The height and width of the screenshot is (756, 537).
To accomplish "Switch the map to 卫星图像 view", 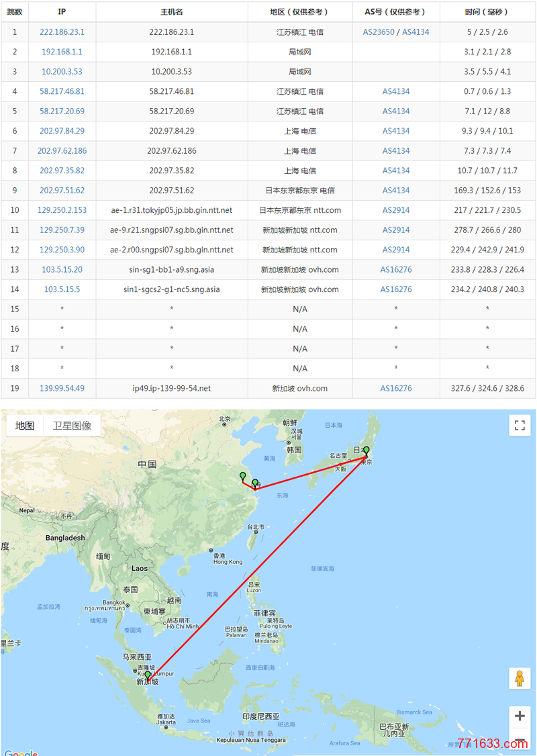I will tap(72, 426).
